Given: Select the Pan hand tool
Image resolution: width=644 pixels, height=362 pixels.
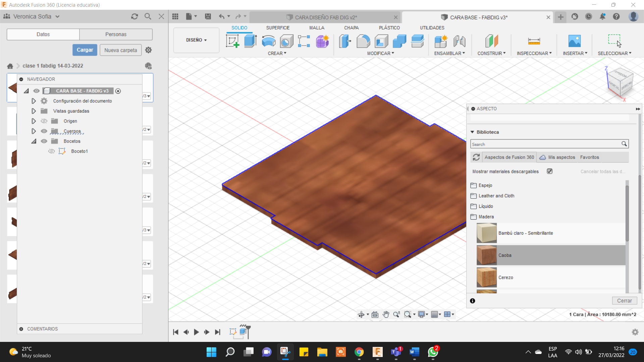Looking at the screenshot, I should (386, 314).
